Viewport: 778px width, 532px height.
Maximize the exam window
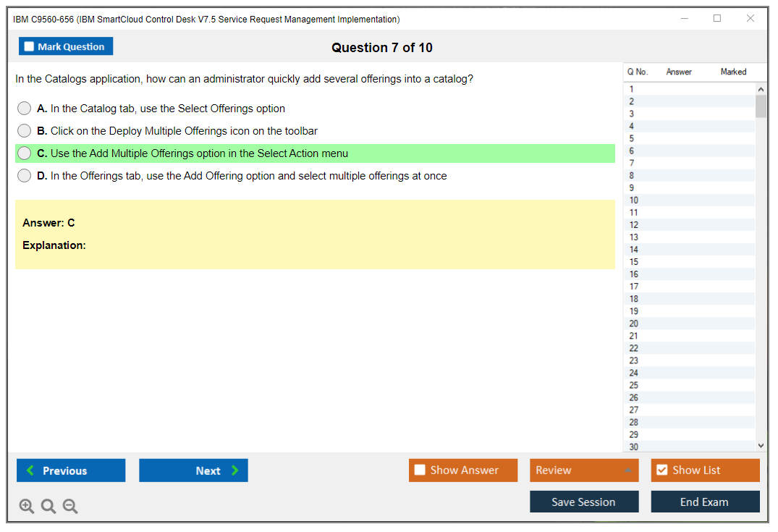point(717,19)
